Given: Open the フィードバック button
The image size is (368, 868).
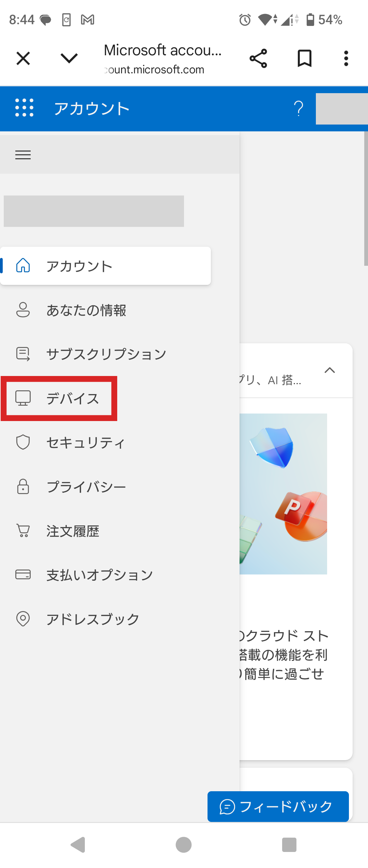Looking at the screenshot, I should point(278,807).
